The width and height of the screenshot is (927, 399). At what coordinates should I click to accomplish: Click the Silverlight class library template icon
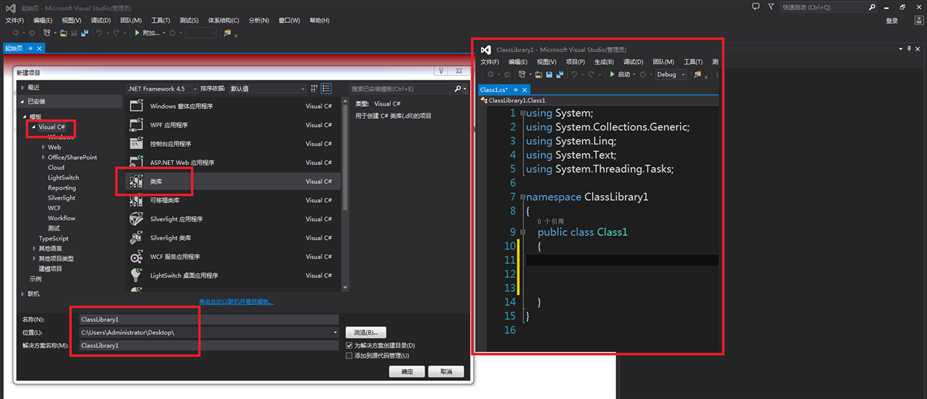point(136,238)
